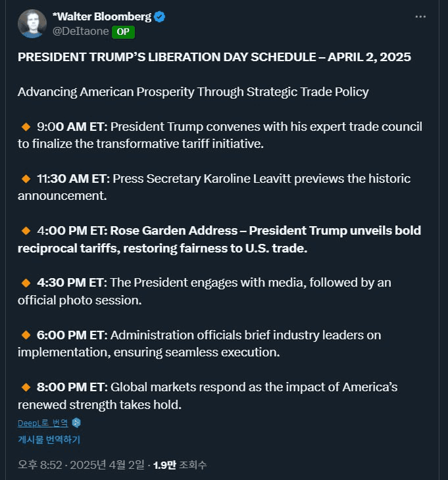Click the green OP badge
Screen dimensions: 448x480
coord(123,32)
